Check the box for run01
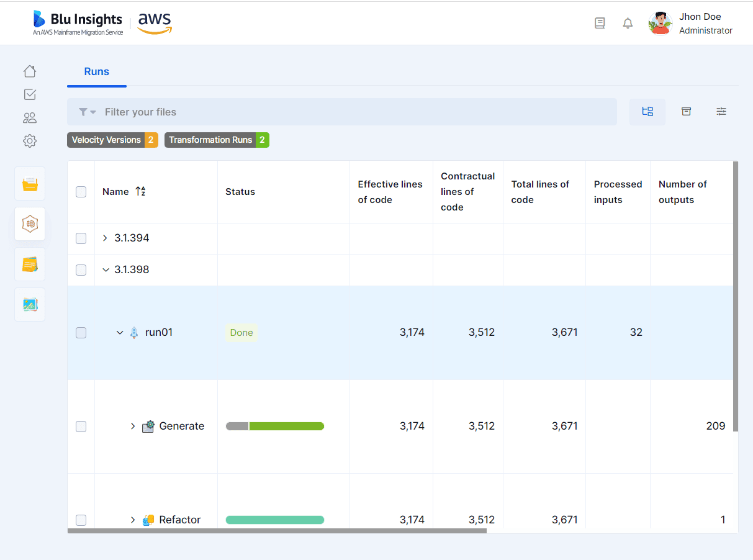Screen dimensions: 753x560 (x=81, y=333)
